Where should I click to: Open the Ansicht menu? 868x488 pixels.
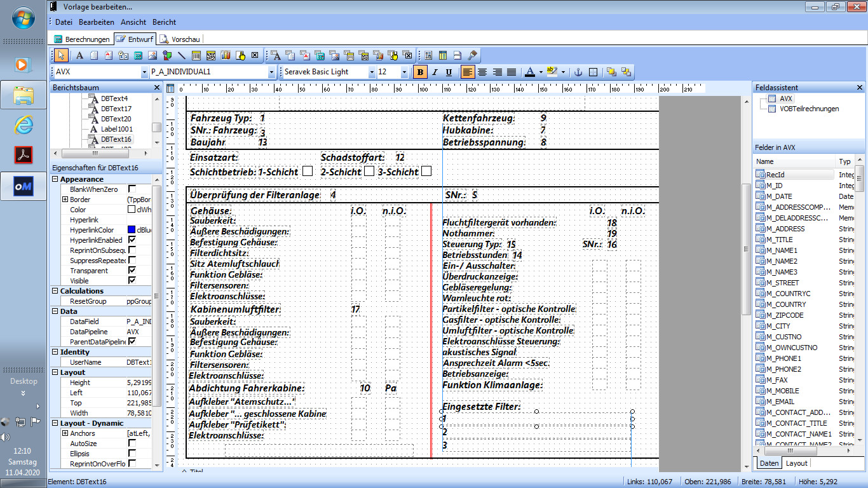(133, 22)
